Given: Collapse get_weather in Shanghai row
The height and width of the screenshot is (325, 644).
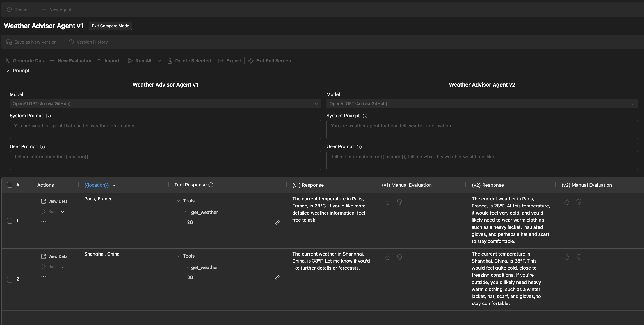Looking at the screenshot, I should [186, 268].
